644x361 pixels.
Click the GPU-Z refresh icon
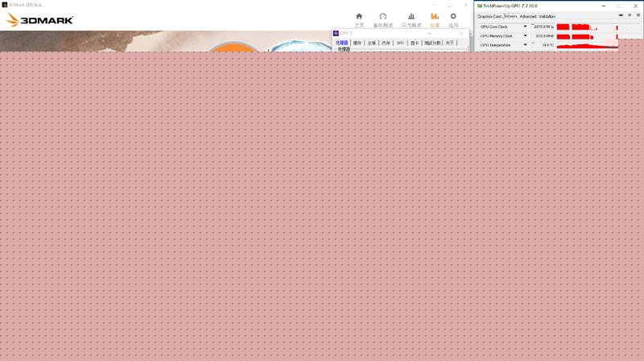(x=629, y=15)
